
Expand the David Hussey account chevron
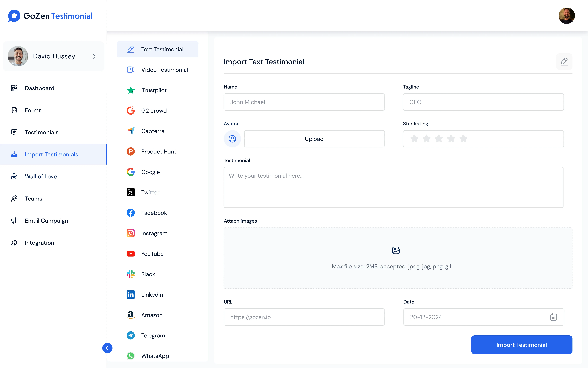click(94, 56)
